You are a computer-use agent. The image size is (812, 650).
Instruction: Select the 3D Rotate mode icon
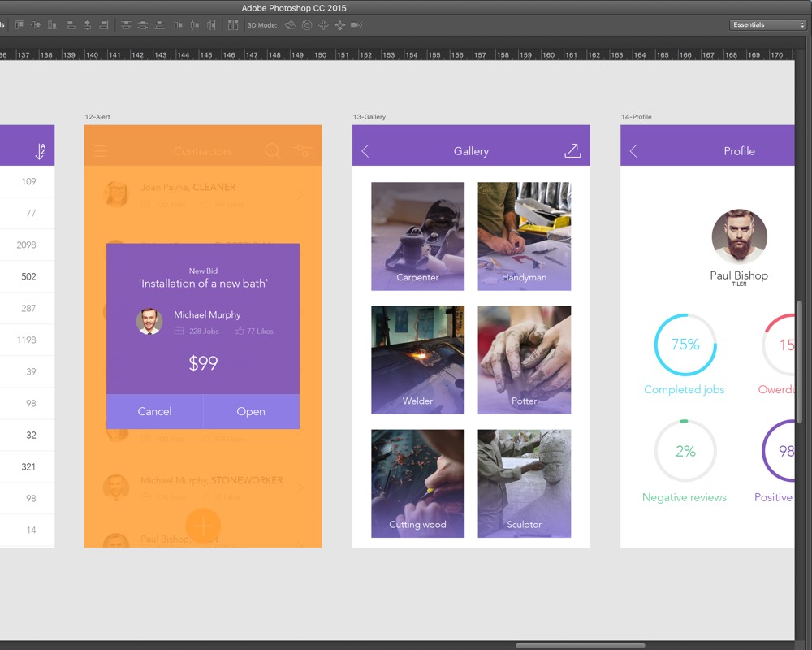coord(291,25)
